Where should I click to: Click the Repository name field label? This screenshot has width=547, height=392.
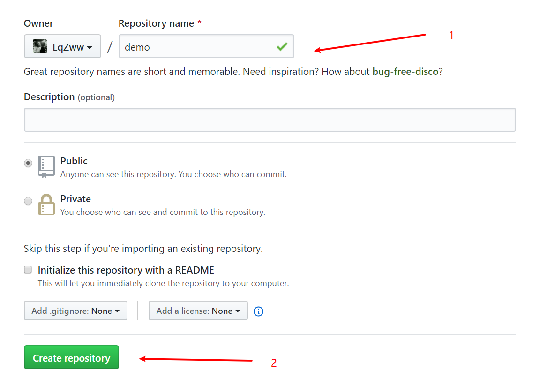pos(156,23)
